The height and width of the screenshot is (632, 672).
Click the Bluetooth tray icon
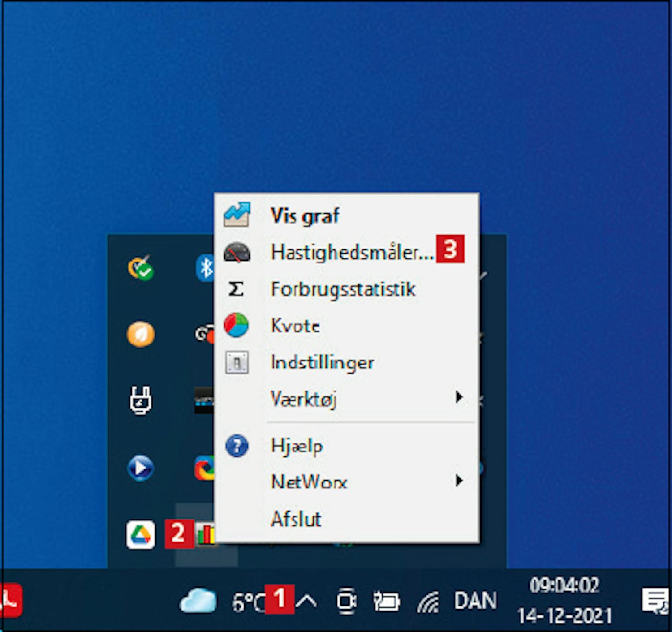(205, 268)
